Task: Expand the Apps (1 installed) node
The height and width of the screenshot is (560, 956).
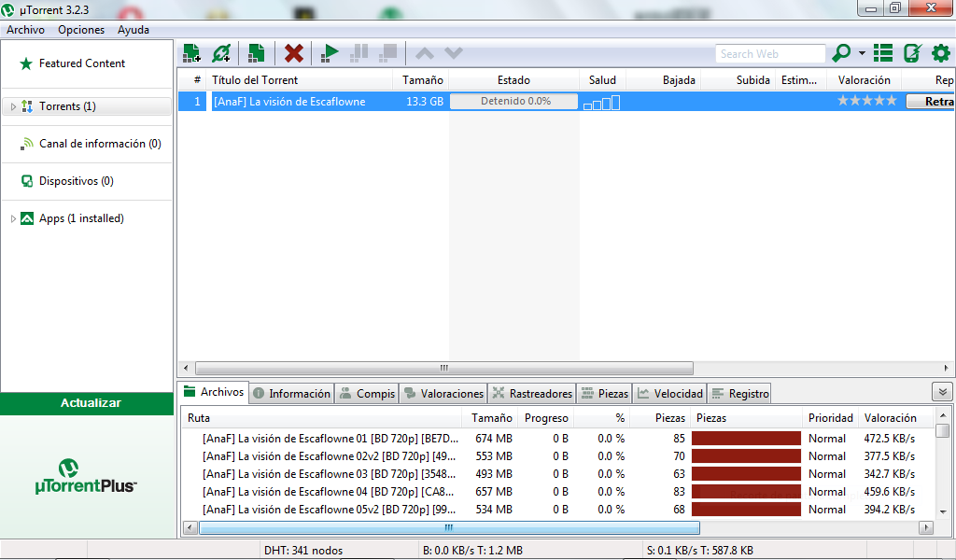Action: (13, 218)
